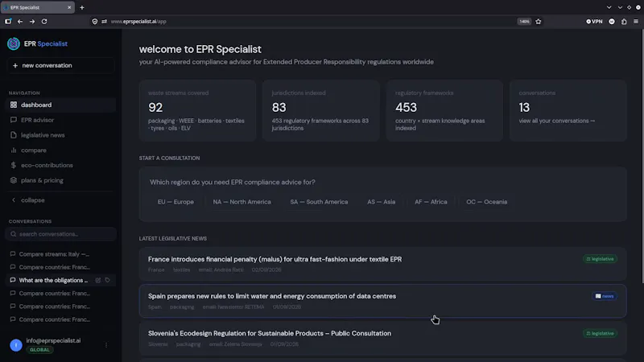Start a new conversation

(60, 66)
